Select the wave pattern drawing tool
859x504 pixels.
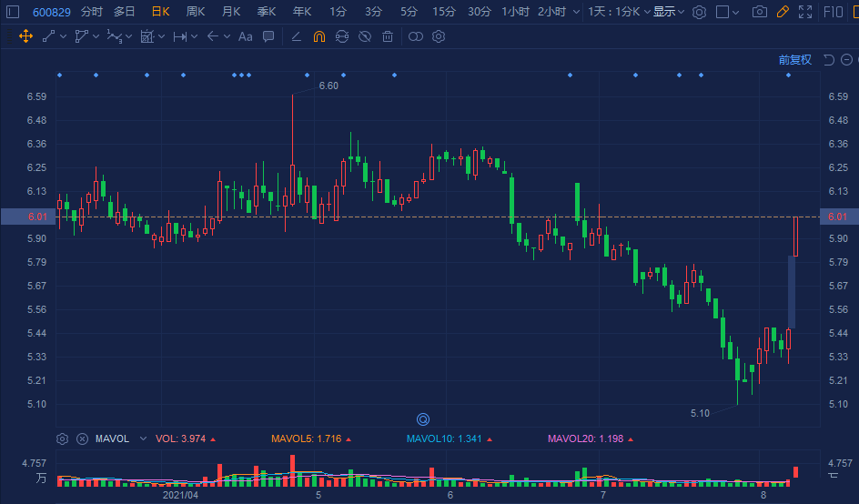coord(114,36)
